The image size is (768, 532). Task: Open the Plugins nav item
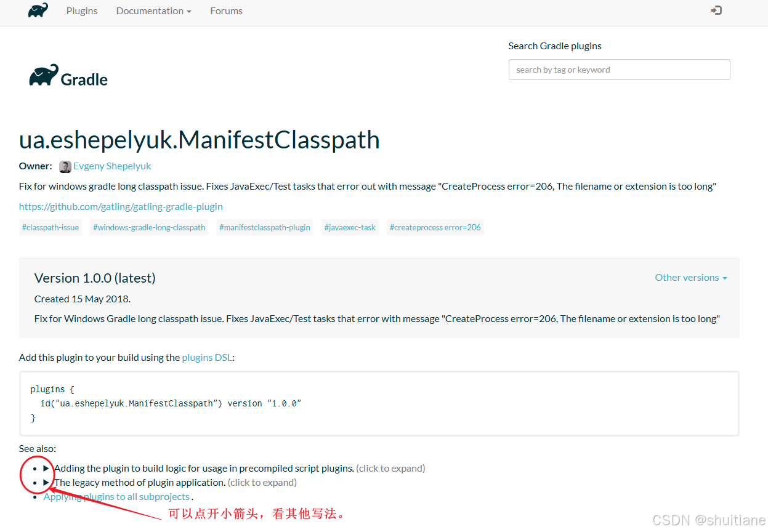pyautogui.click(x=82, y=11)
